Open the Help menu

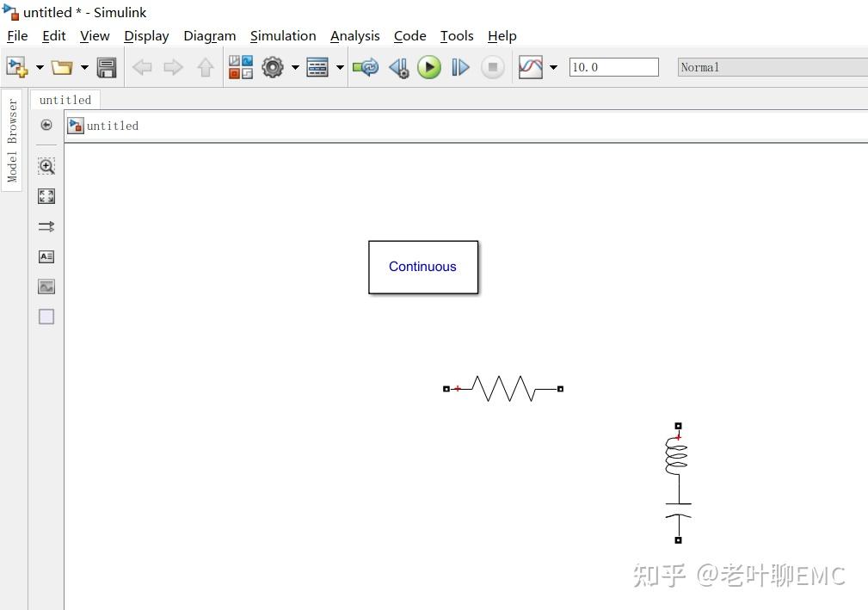[x=502, y=36]
